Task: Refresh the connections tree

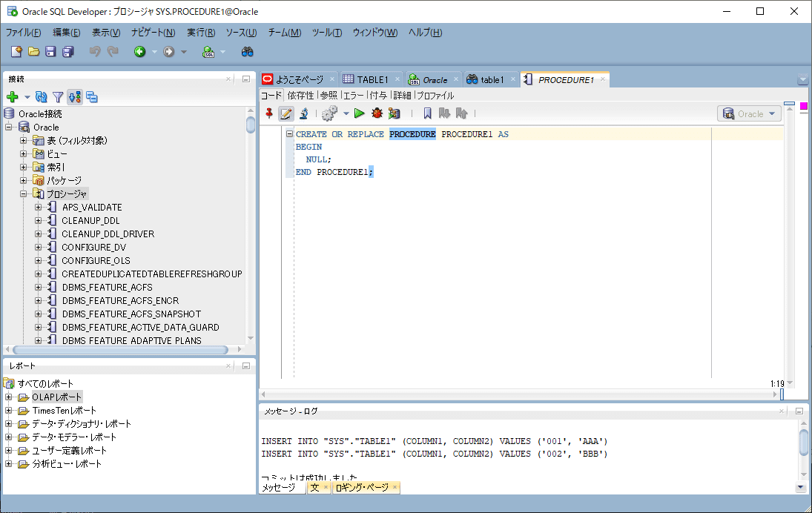Action: (x=41, y=96)
